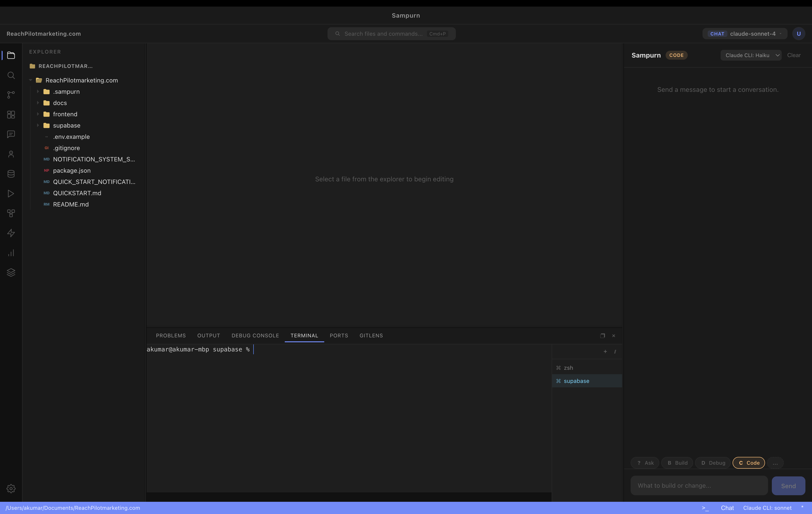The width and height of the screenshot is (812, 514).
Task: Open the analytics bar chart icon
Action: 11,253
